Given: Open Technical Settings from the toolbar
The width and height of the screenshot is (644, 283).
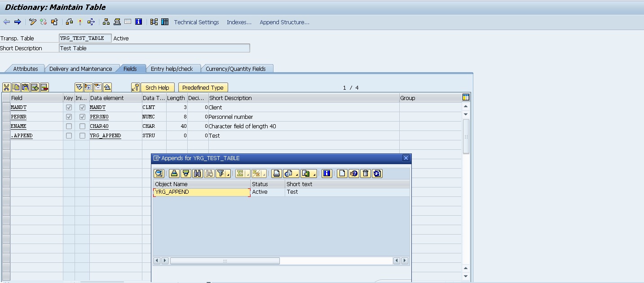Looking at the screenshot, I should [x=196, y=22].
